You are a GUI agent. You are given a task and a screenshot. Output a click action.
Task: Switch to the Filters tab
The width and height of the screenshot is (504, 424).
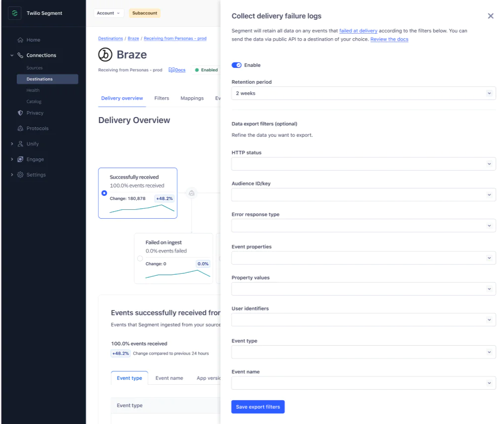162,98
